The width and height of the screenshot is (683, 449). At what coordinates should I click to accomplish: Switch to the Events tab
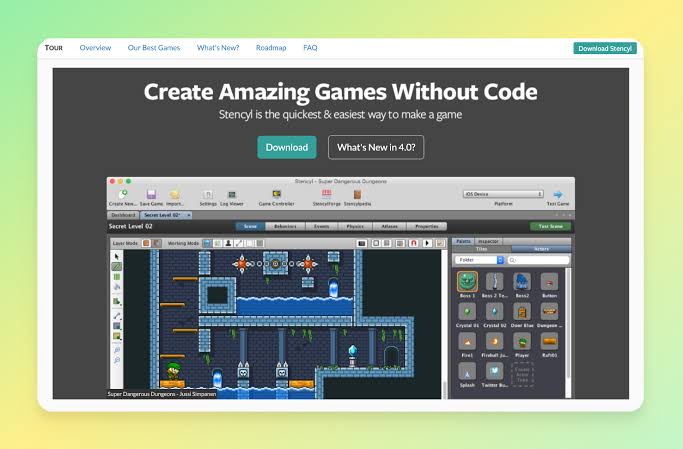[x=321, y=226]
